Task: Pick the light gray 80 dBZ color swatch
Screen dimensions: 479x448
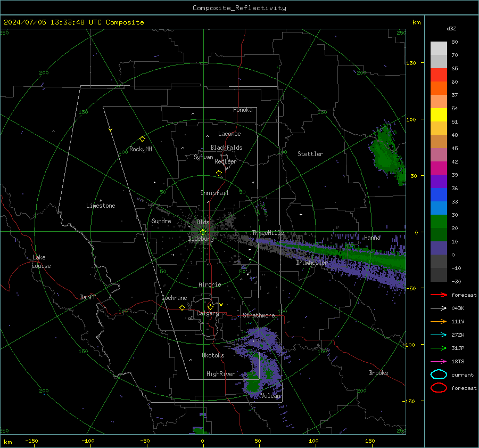Action: [439, 48]
